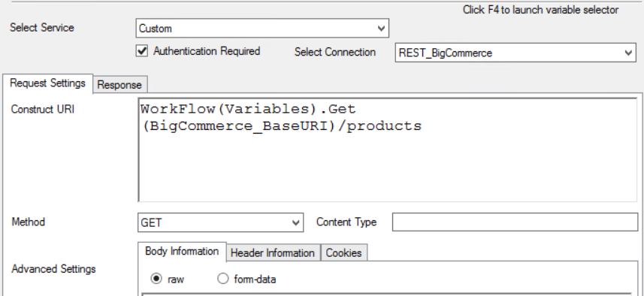Click the Content Type input field
The image size is (644, 296).
click(515, 222)
